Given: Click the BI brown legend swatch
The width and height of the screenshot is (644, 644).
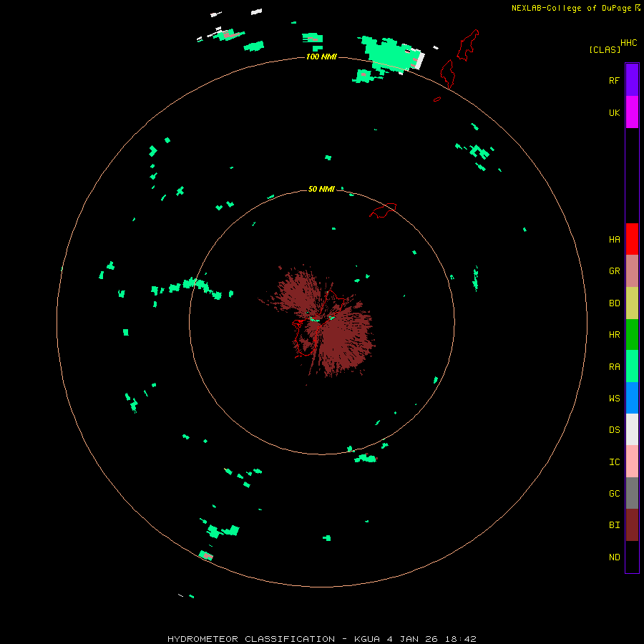Looking at the screenshot, I should click(632, 525).
